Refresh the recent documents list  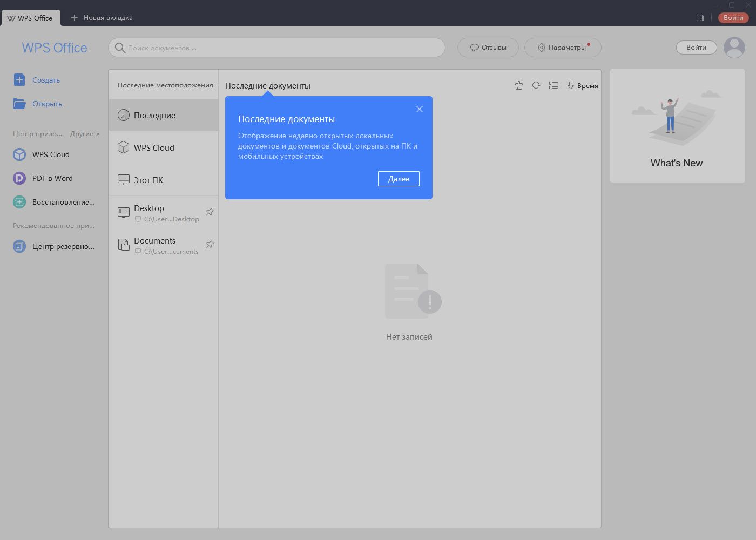tap(536, 85)
